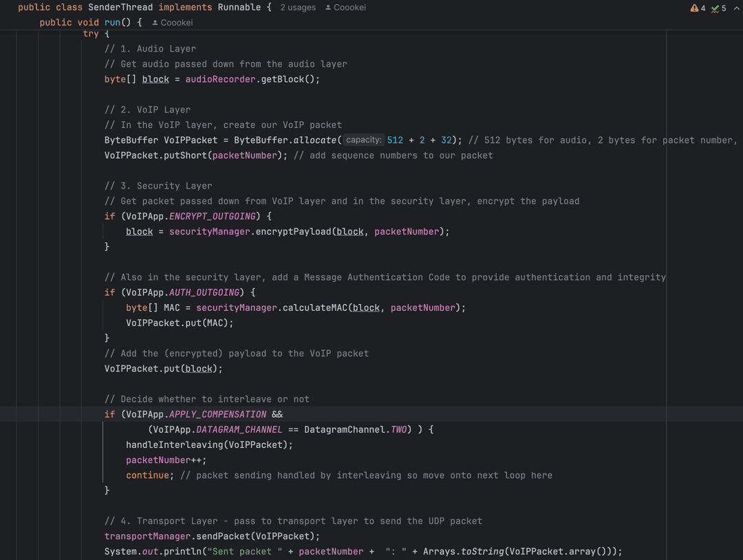Viewport: 743px width, 560px height.
Task: Click the author icon beside the class declaration
Action: tap(328, 8)
